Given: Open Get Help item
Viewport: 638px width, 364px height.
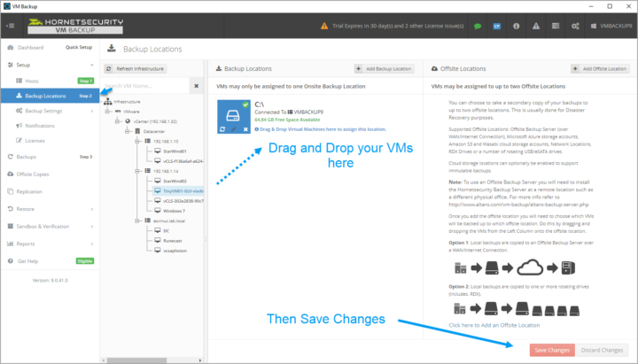Looking at the screenshot, I should pos(27,261).
